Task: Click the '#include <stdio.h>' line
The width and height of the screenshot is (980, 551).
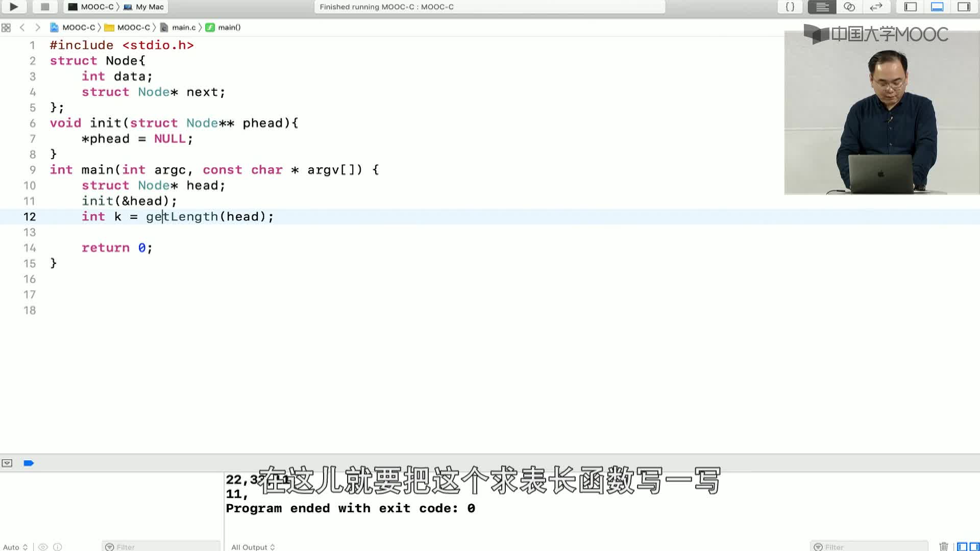Action: click(121, 45)
